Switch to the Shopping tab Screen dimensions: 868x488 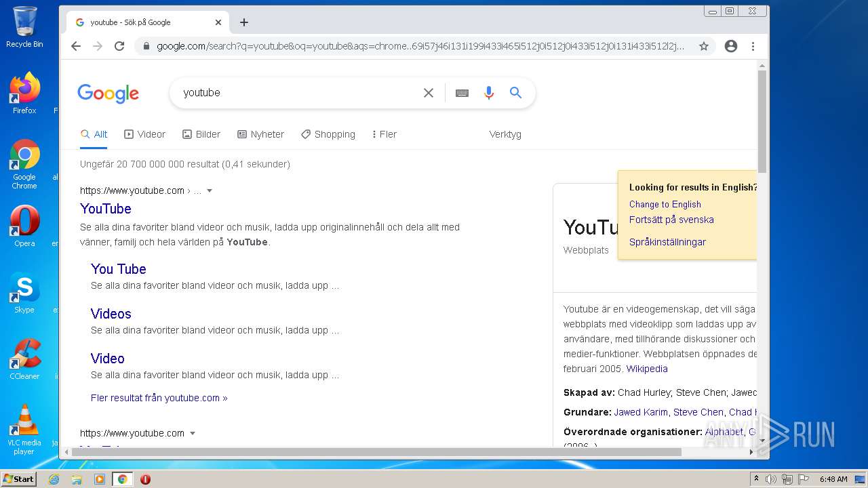point(328,134)
